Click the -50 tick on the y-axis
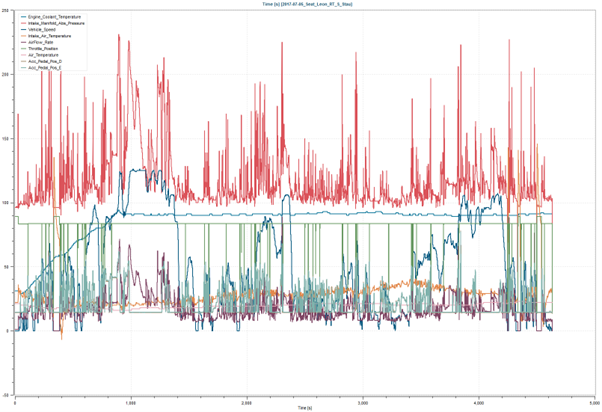Viewport: 602px width, 412px height. [x=8, y=395]
